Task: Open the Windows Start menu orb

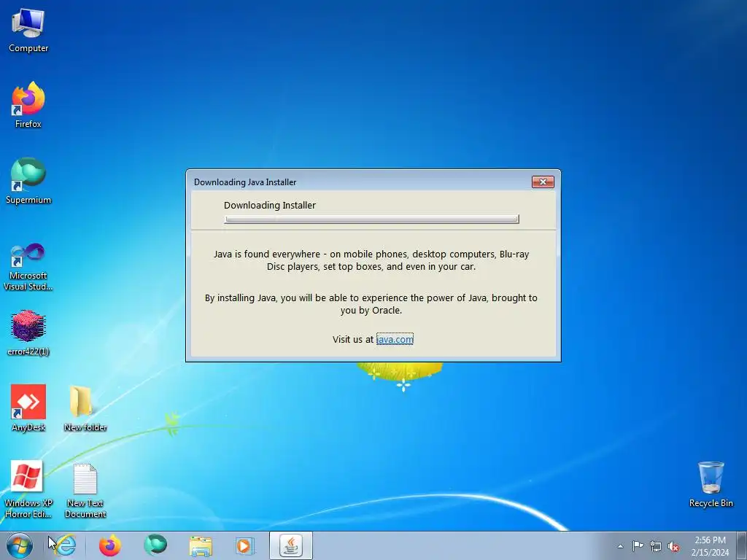Action: point(20,545)
